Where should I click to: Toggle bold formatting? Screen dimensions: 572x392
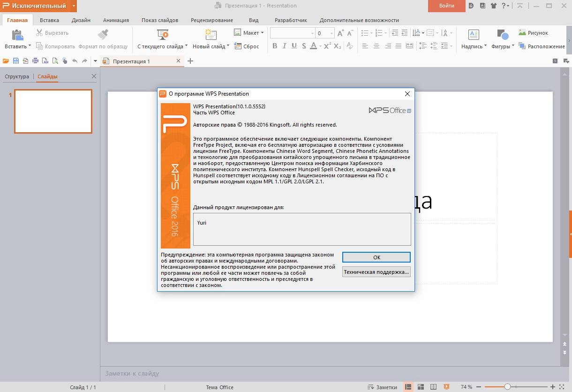click(x=275, y=46)
